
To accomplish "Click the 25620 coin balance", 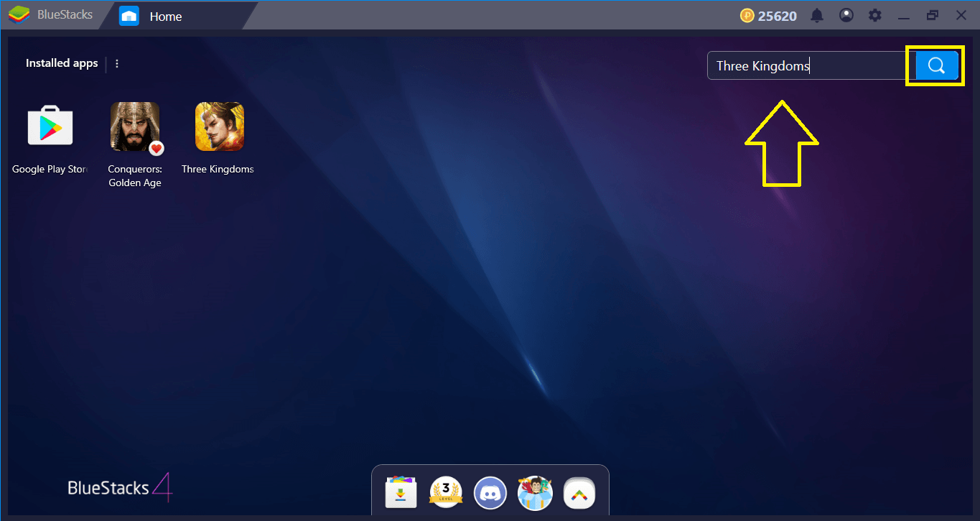I will [769, 16].
